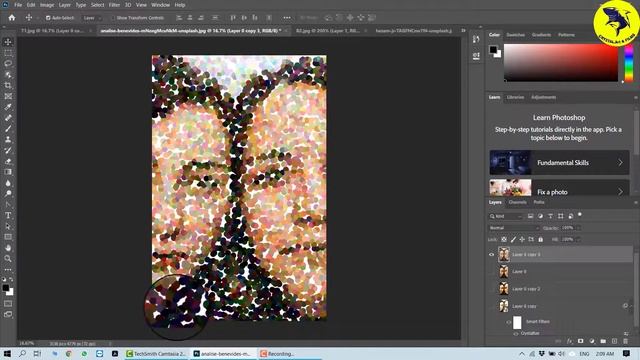Select the History Brush tool
640x360 pixels.
tap(8, 150)
